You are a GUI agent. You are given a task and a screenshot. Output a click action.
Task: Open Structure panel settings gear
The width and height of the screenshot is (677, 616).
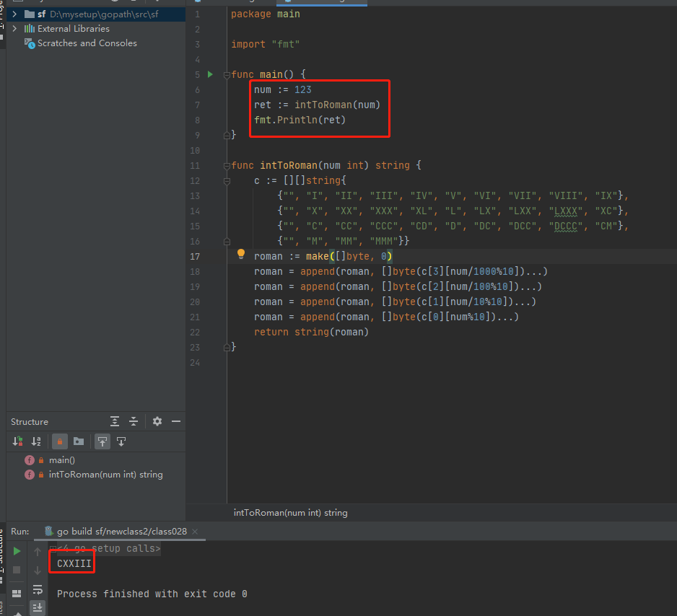pos(157,421)
